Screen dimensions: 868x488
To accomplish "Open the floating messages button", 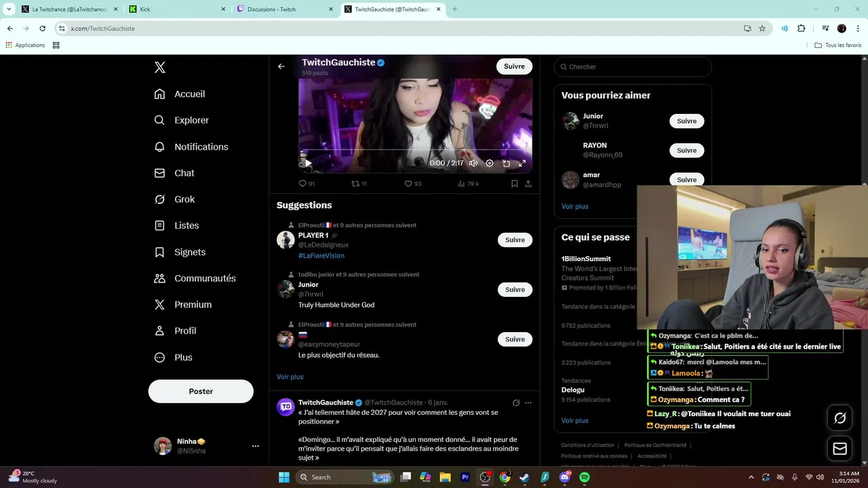I will [840, 449].
